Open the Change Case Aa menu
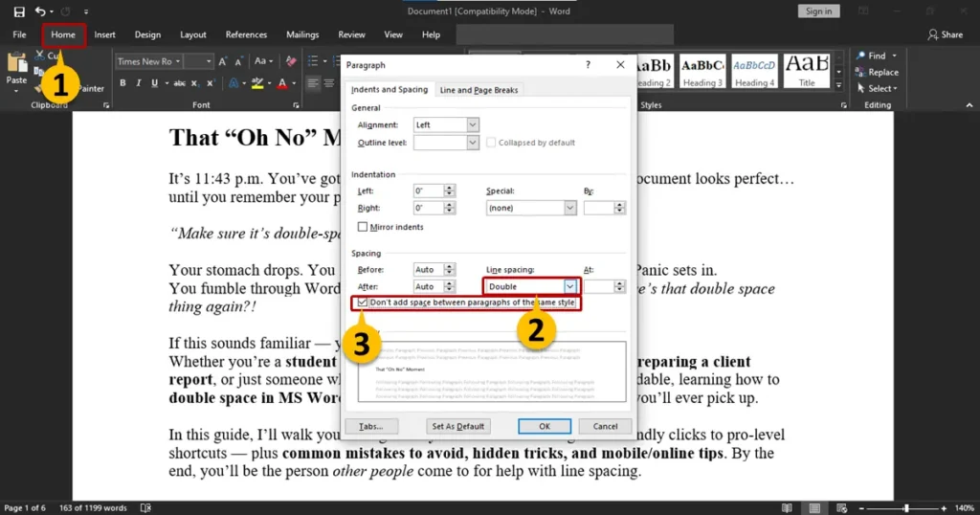 (262, 61)
